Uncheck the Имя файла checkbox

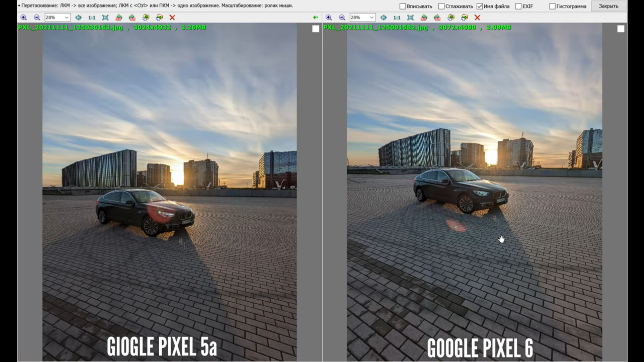pos(480,6)
